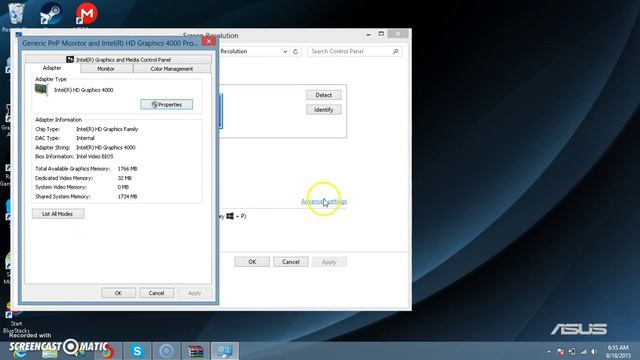Click the "Internal" DAC type value
Viewport: 640px width, 360px height.
click(x=85, y=138)
